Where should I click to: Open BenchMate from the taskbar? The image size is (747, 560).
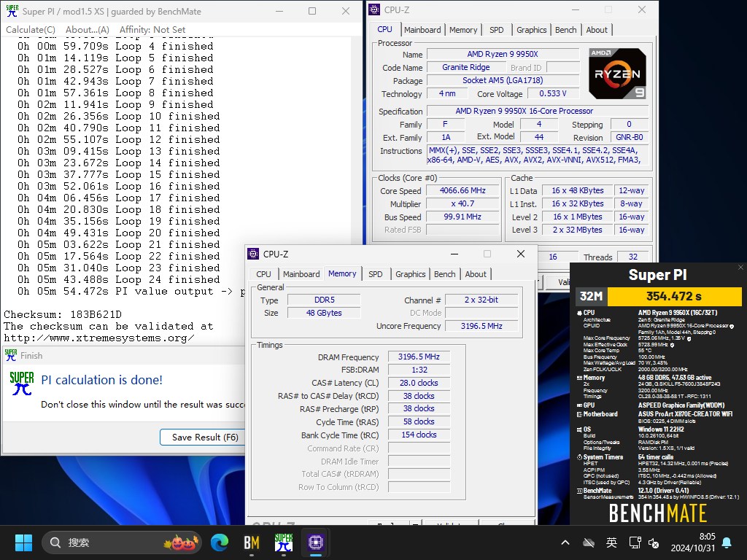pos(252,542)
